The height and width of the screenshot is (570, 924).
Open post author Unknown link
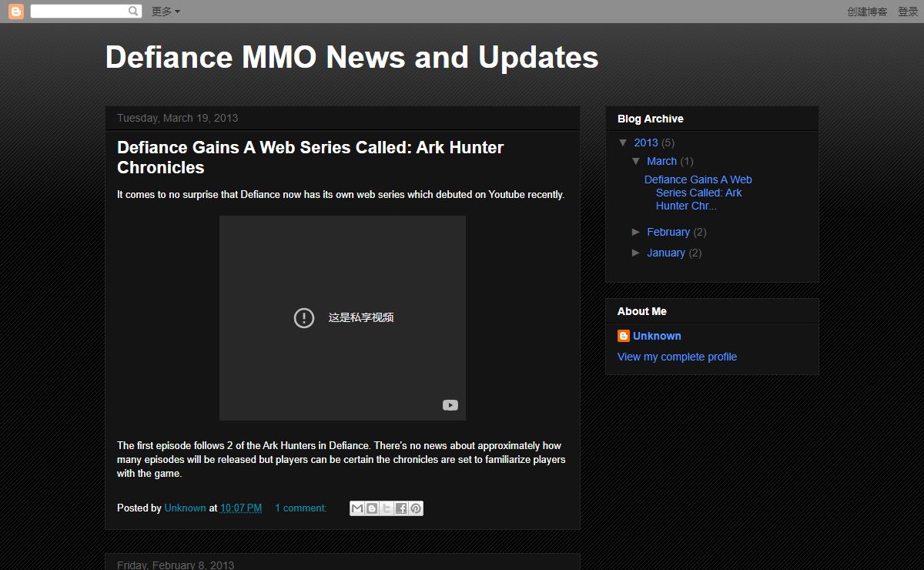(185, 508)
